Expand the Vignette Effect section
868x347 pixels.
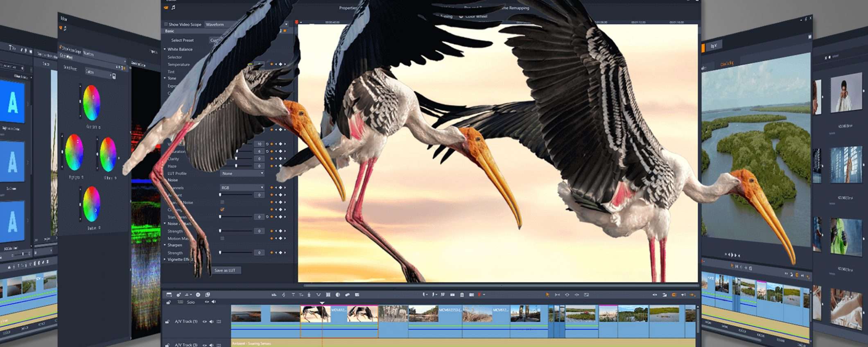165,259
